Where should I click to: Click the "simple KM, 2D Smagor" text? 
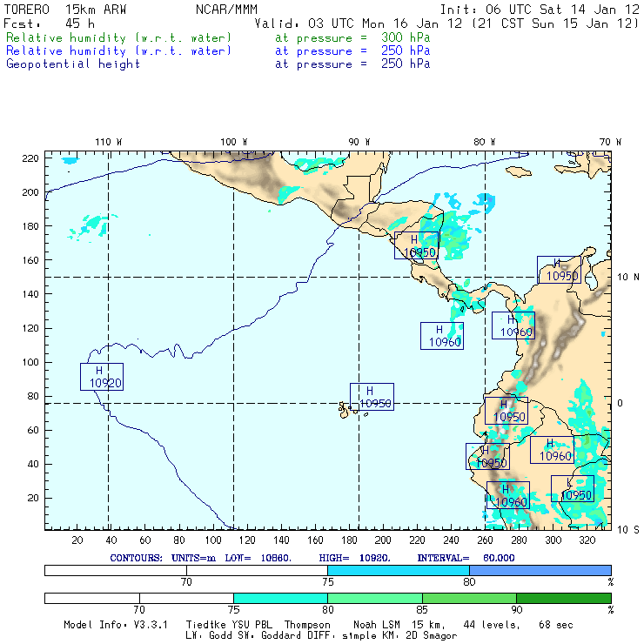point(399,636)
